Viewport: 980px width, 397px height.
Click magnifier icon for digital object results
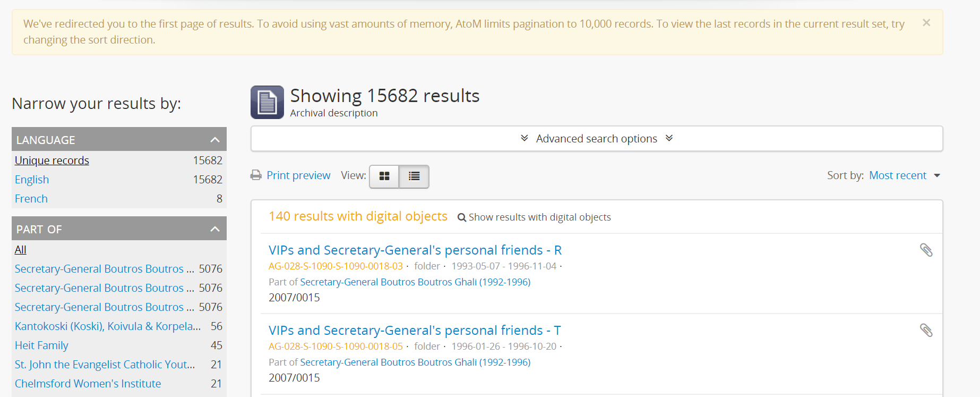tap(462, 217)
